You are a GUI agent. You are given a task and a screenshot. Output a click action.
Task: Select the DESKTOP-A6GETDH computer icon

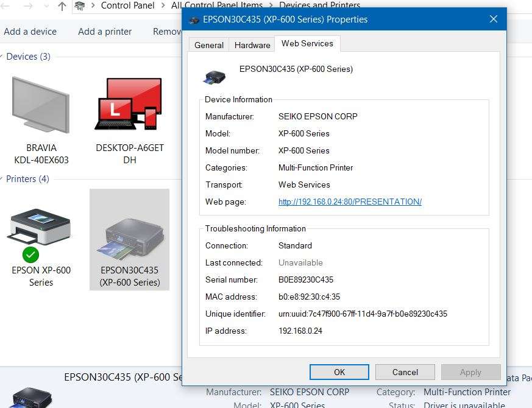129,104
